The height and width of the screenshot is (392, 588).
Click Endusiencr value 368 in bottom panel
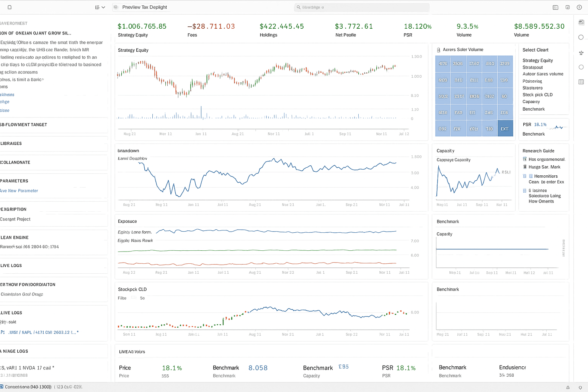point(506,375)
